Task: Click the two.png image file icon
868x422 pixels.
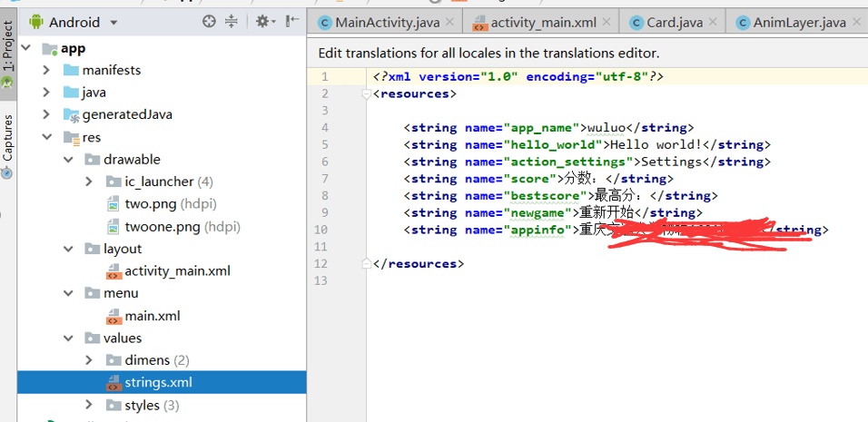Action: pos(113,204)
